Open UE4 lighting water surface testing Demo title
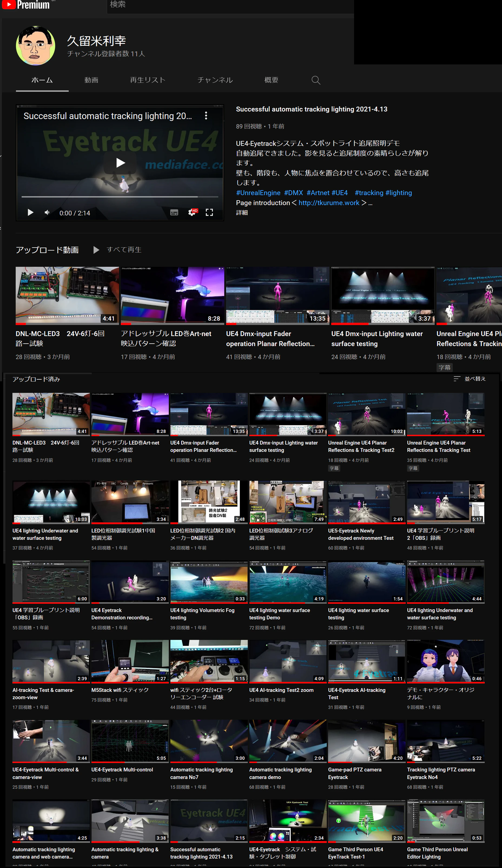Screen dimensions: 502x868 coord(280,614)
